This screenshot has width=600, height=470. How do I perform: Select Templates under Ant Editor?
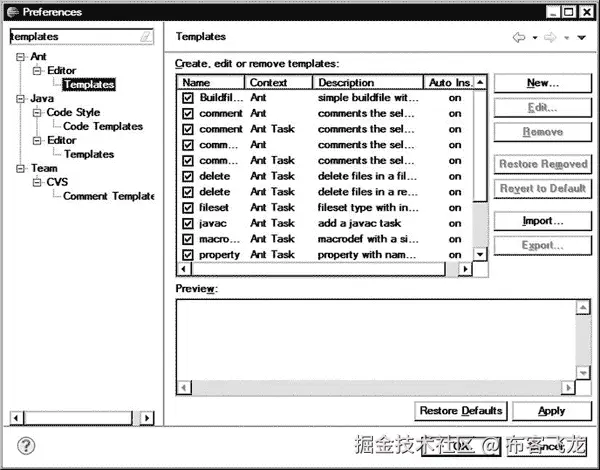tap(89, 85)
